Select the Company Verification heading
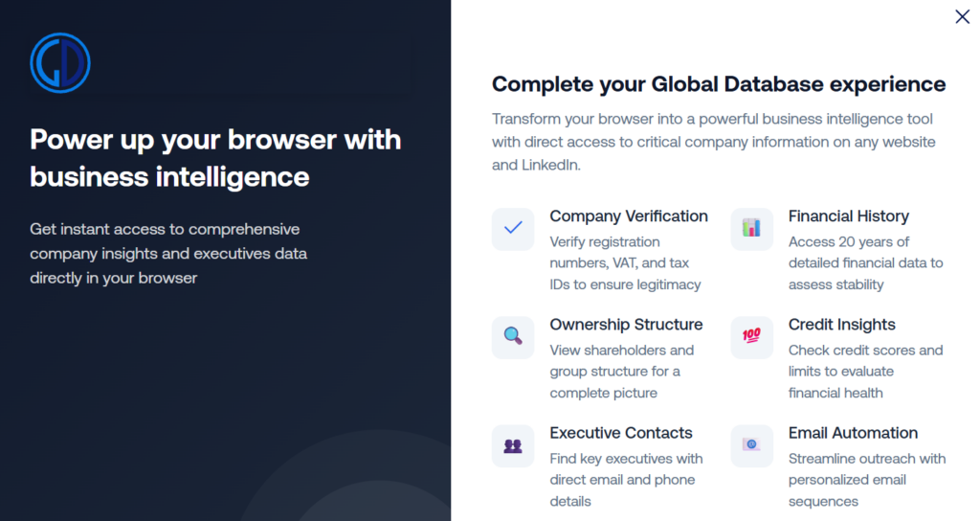 click(x=629, y=216)
